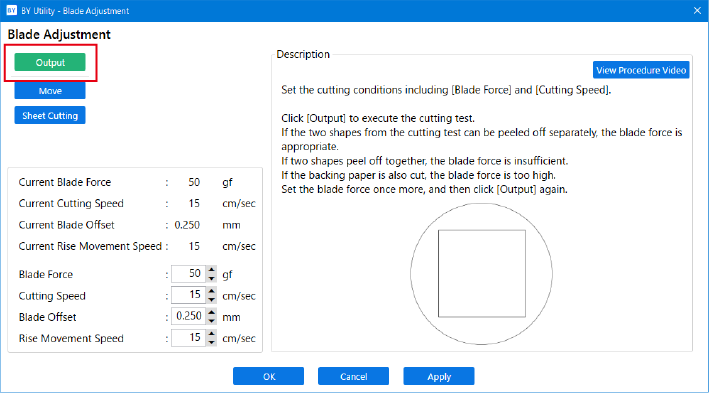The height and width of the screenshot is (393, 709).
Task: Select the Blade Offset value field
Action: [x=189, y=316]
